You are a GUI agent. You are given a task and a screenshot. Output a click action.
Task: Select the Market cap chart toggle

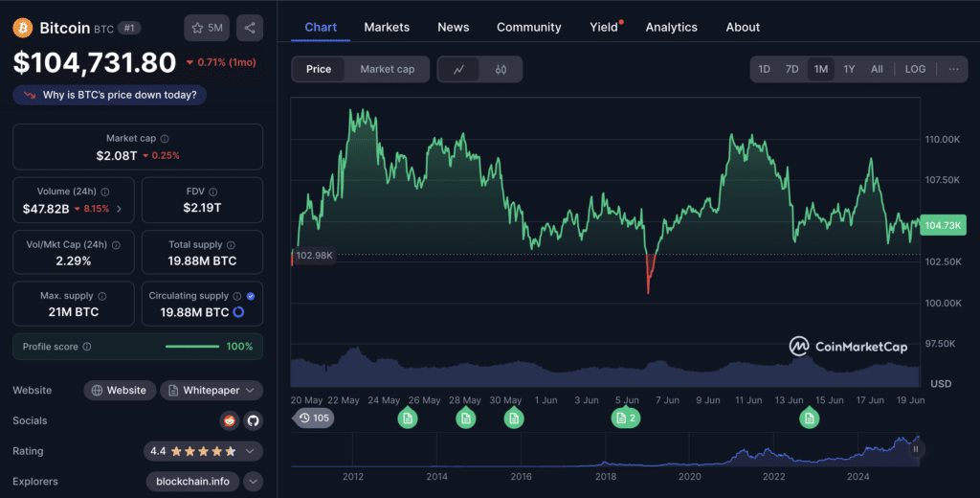(387, 70)
